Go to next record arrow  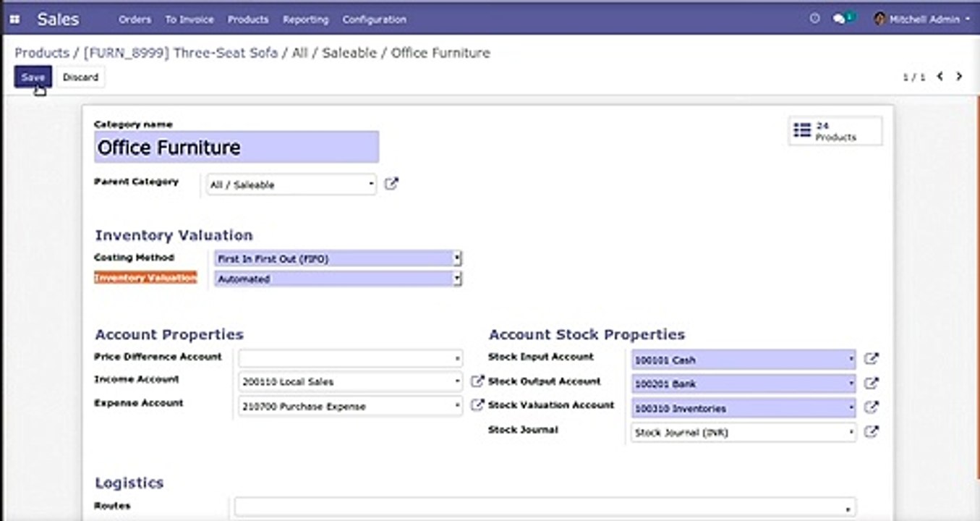coord(960,76)
